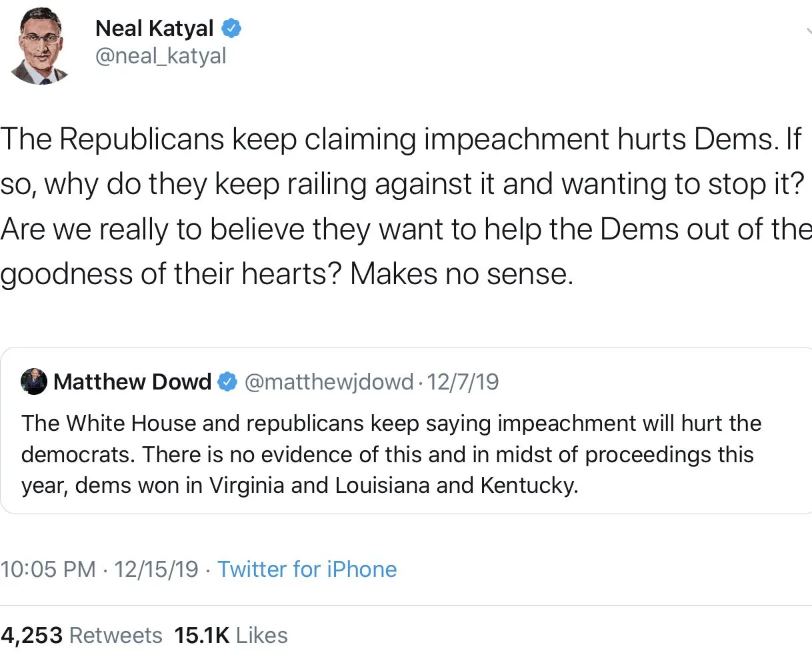The height and width of the screenshot is (657, 812).
Task: Click the 10:05 PM timestamp
Action: click(x=48, y=570)
